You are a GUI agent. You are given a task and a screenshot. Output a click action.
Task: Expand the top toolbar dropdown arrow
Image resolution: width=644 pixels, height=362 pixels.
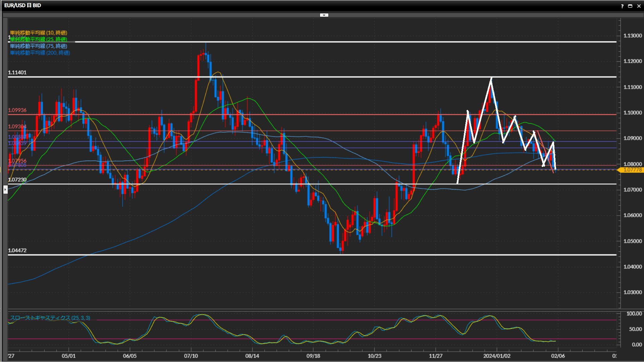(324, 15)
